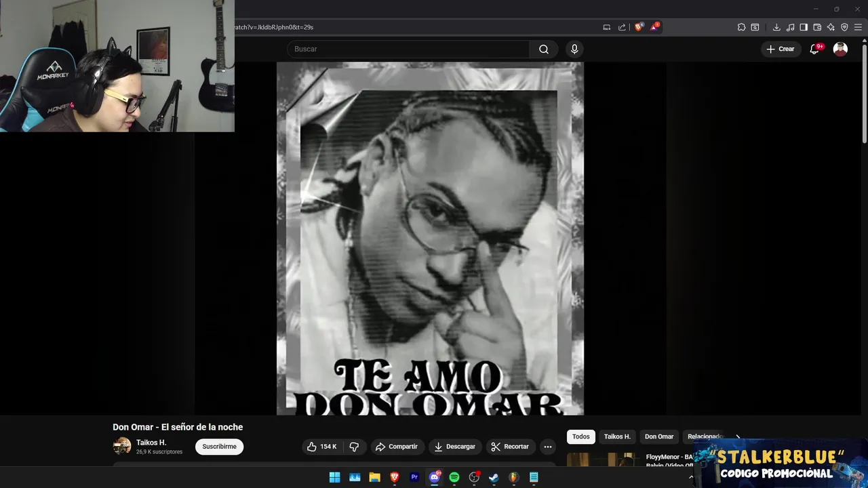Open Brave Rewards triangle icon
Image resolution: width=868 pixels, height=488 pixels.
tap(654, 27)
